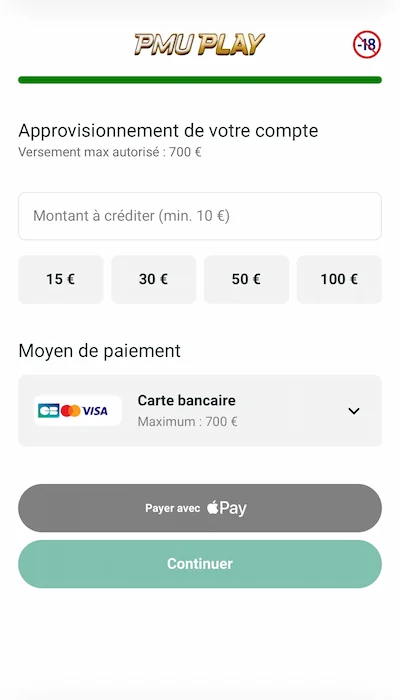Choose the 50 € preset amount
This screenshot has width=400, height=700.
pyautogui.click(x=246, y=279)
